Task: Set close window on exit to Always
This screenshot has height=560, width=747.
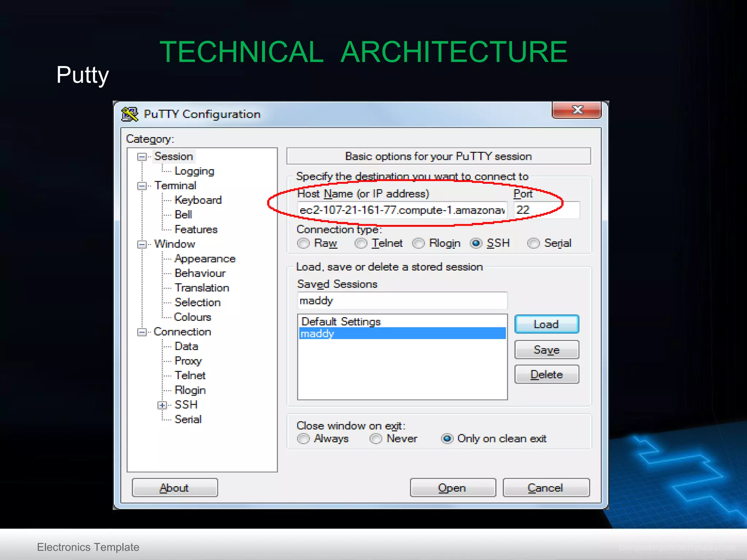Action: coord(303,439)
